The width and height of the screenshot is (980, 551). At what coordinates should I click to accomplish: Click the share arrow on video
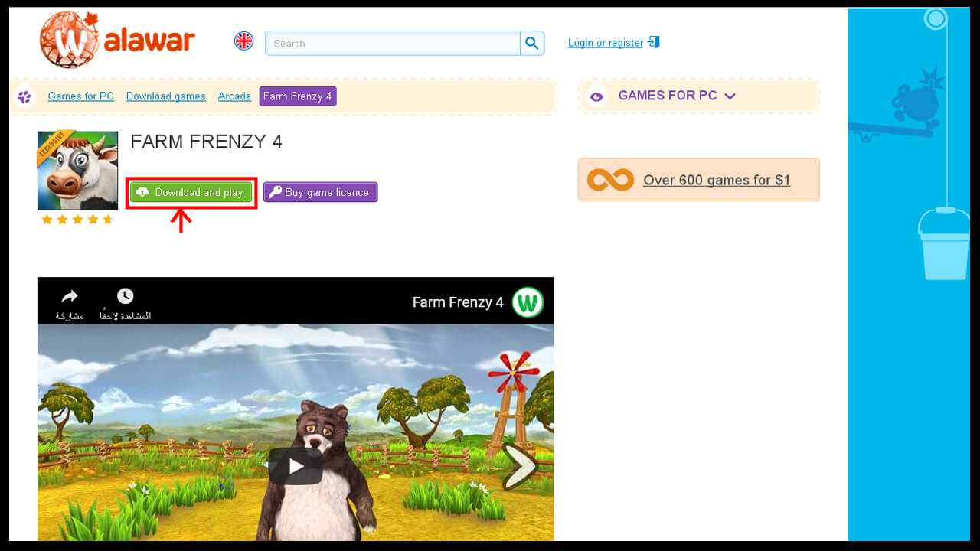[x=70, y=297]
